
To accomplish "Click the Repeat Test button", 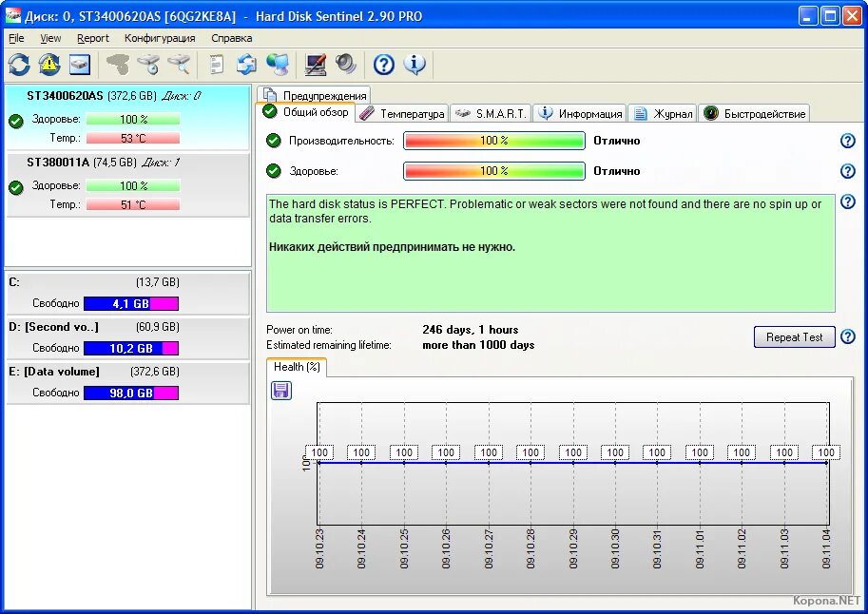I will (x=794, y=336).
